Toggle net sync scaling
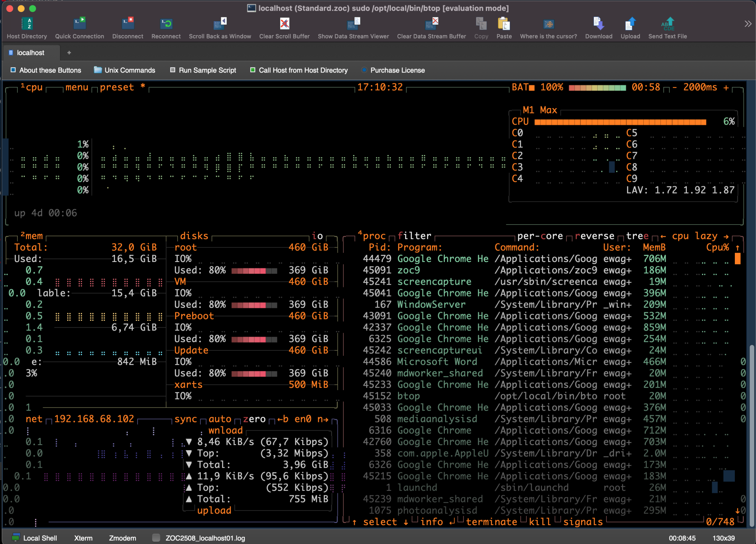This screenshot has width=756, height=544. (186, 419)
